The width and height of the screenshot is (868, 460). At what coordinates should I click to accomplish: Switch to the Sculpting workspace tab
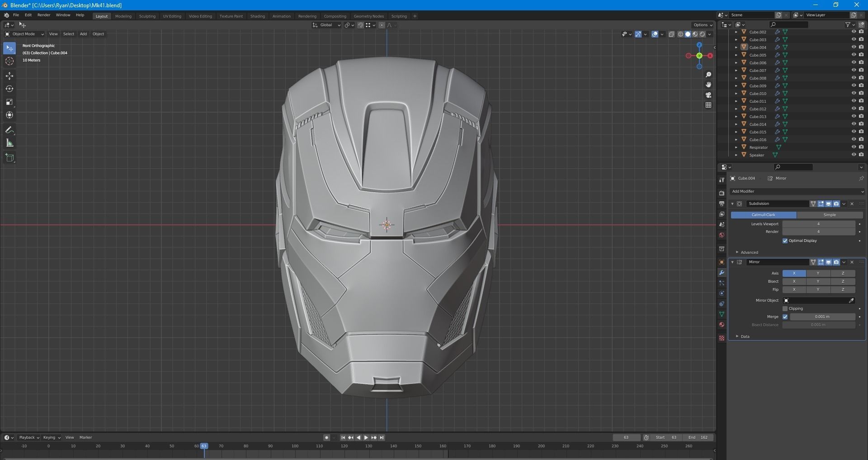click(x=147, y=16)
